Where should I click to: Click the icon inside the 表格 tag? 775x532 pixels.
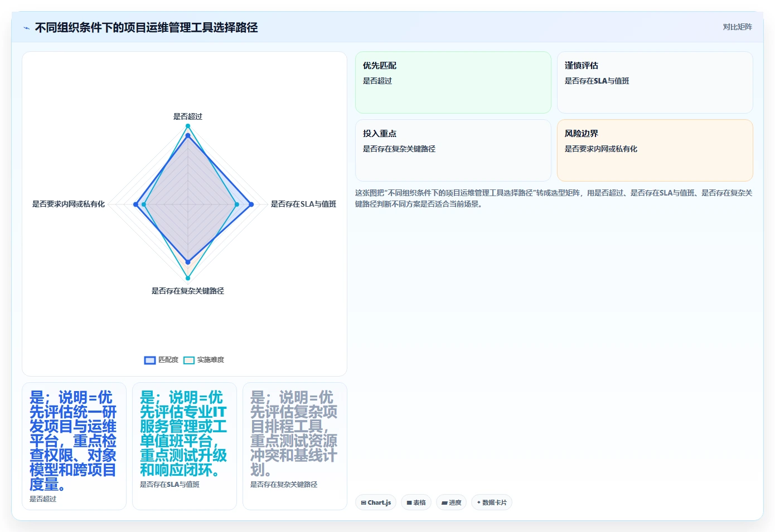(x=409, y=502)
